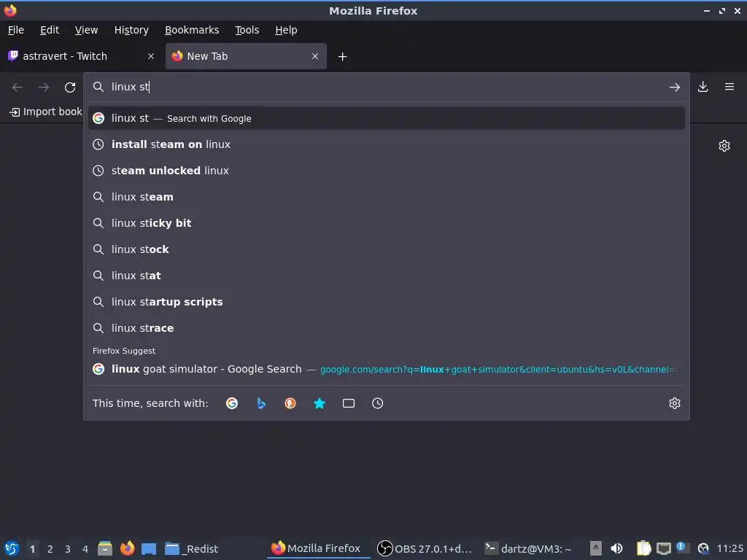Viewport: 747px width, 560px height.
Task: Open the file manager launcher in panel
Action: coord(105,548)
